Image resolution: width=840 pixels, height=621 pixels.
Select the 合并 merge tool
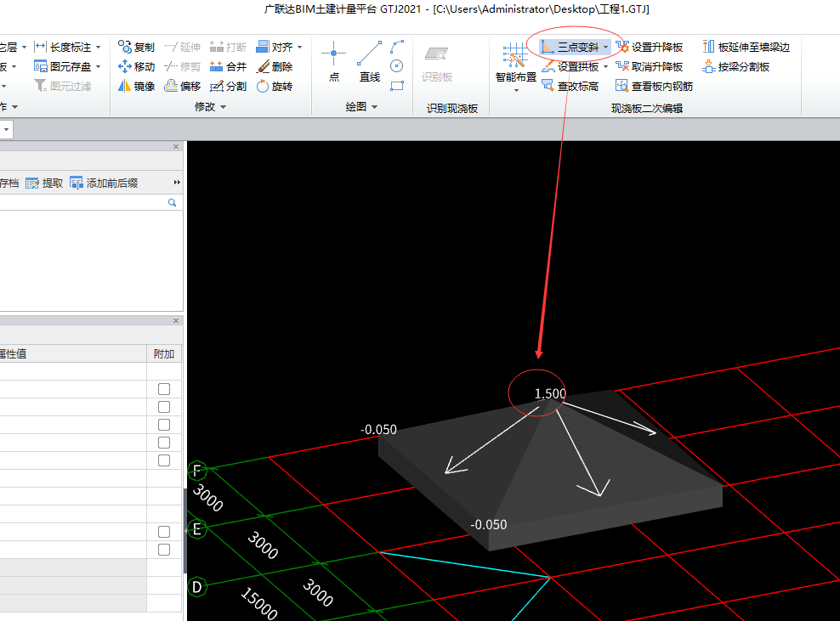pyautogui.click(x=228, y=66)
